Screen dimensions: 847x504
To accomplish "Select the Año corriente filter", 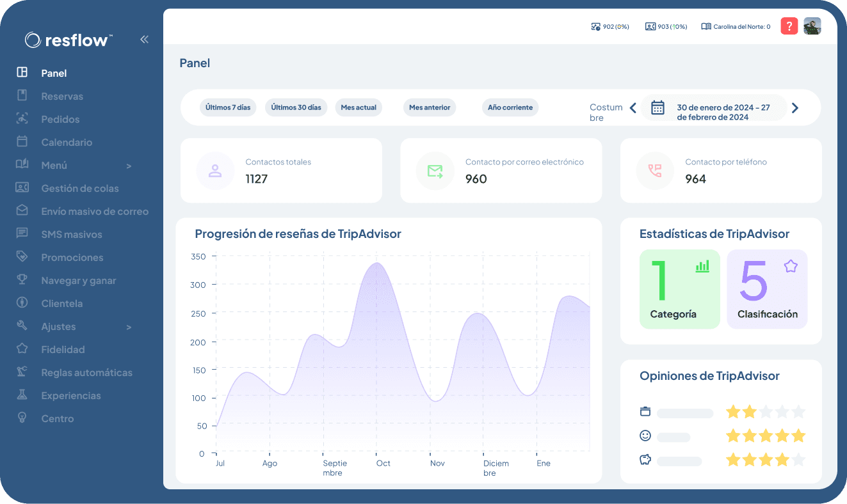I will (510, 107).
